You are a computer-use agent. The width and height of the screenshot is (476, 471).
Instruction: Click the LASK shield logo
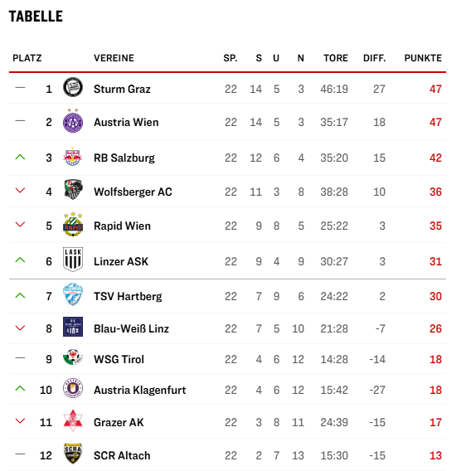[73, 260]
